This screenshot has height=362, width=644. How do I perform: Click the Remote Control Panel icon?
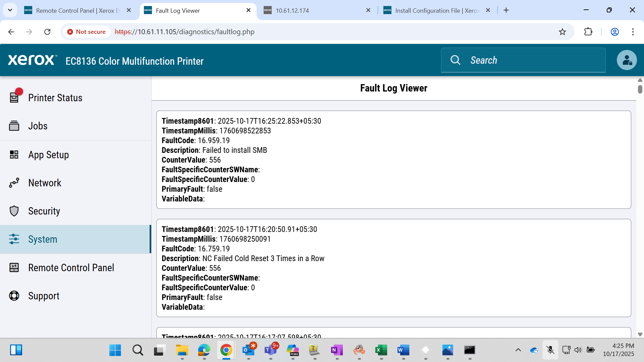click(x=14, y=267)
